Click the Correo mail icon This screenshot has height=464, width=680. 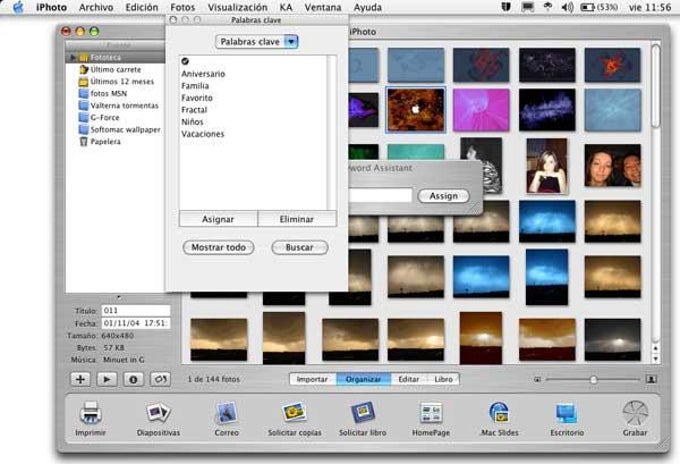coord(226,412)
